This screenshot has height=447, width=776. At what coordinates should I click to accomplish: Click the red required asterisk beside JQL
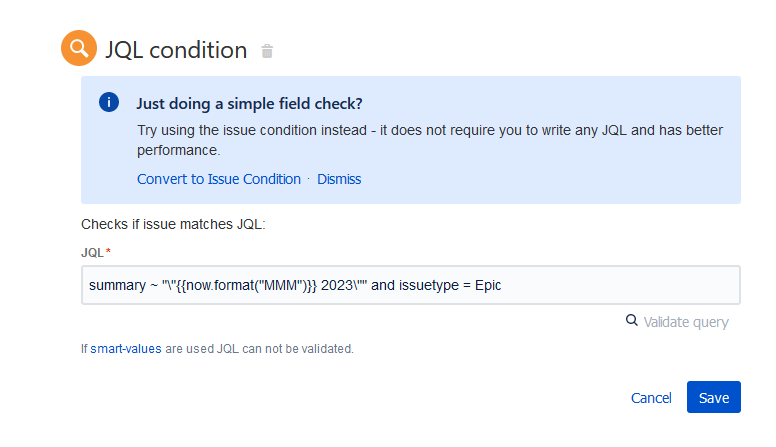click(108, 253)
